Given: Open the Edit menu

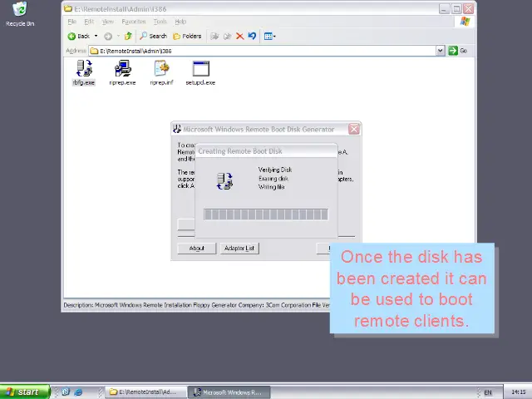Looking at the screenshot, I should coord(89,22).
